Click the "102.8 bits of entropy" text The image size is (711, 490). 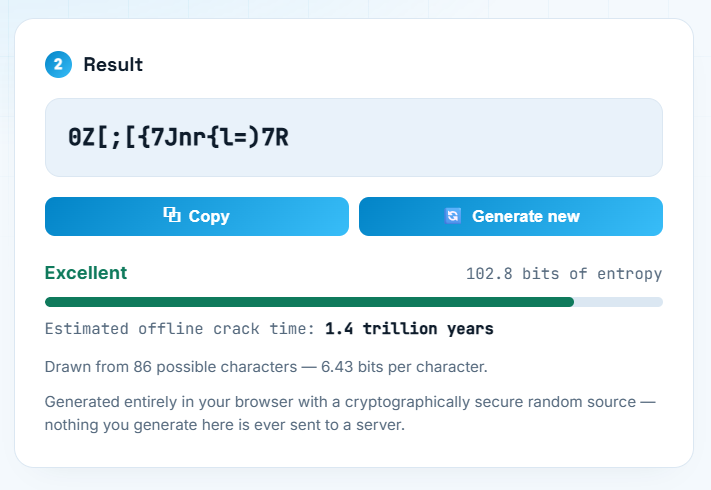[564, 274]
